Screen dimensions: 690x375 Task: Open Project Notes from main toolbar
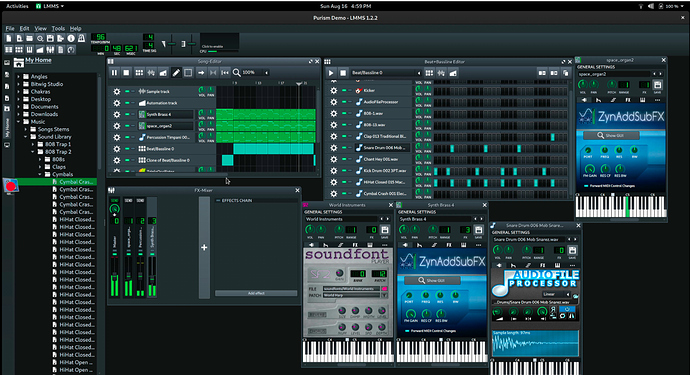pos(61,50)
